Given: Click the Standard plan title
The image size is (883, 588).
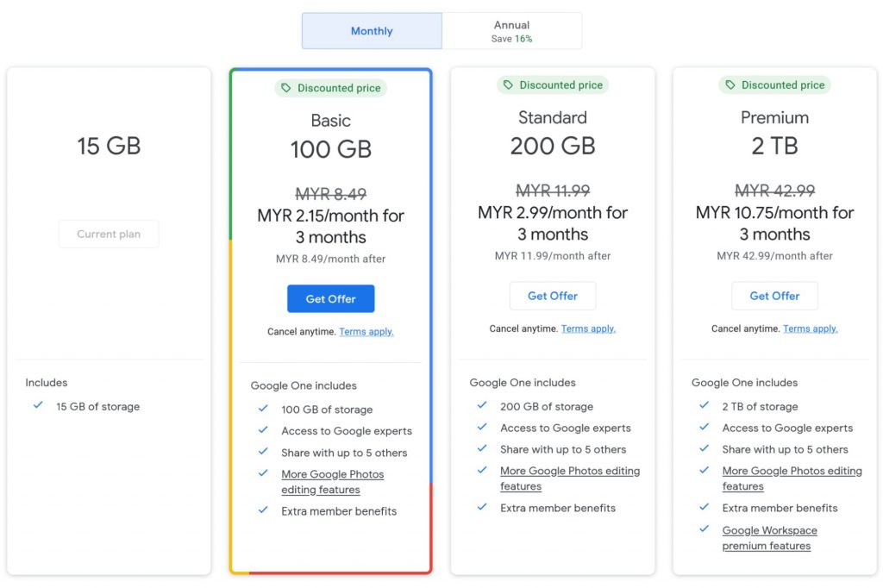Looking at the screenshot, I should coord(553,117).
